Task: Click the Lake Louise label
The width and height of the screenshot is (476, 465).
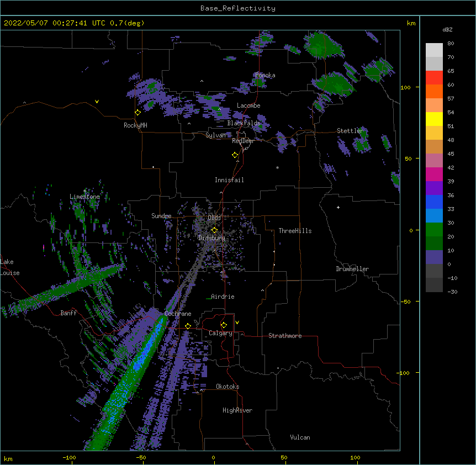Action: (10, 267)
